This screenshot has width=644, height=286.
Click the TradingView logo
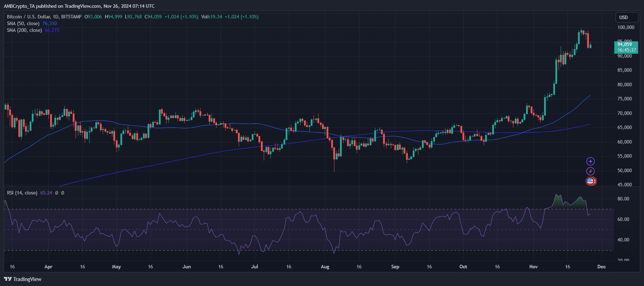pyautogui.click(x=23, y=279)
